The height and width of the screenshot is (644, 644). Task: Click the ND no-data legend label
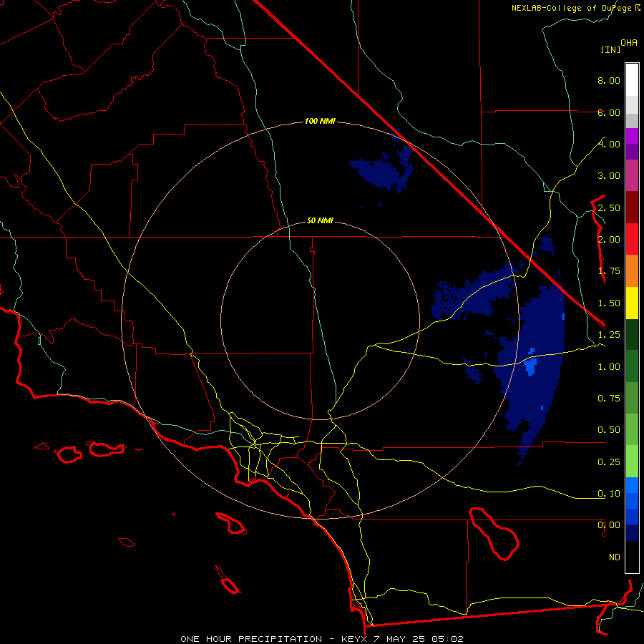(615, 557)
